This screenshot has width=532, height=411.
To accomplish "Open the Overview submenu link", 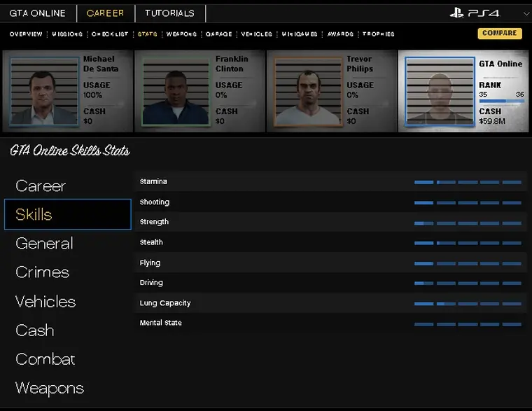I will click(26, 34).
